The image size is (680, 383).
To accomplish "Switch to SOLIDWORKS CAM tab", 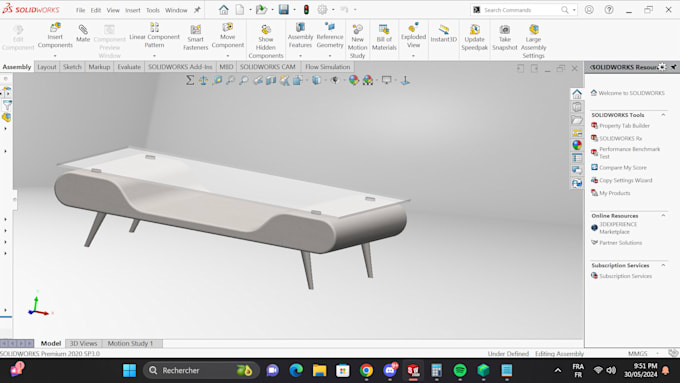I will 268,67.
